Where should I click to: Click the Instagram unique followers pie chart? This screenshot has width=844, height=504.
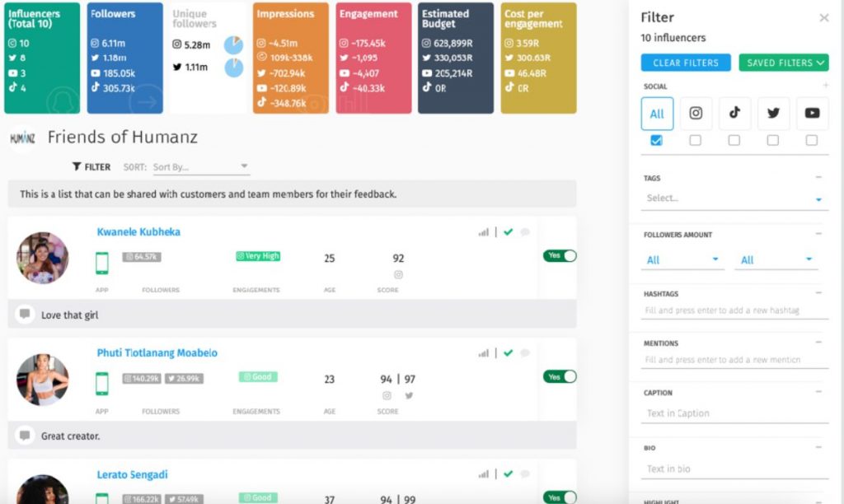pos(233,44)
